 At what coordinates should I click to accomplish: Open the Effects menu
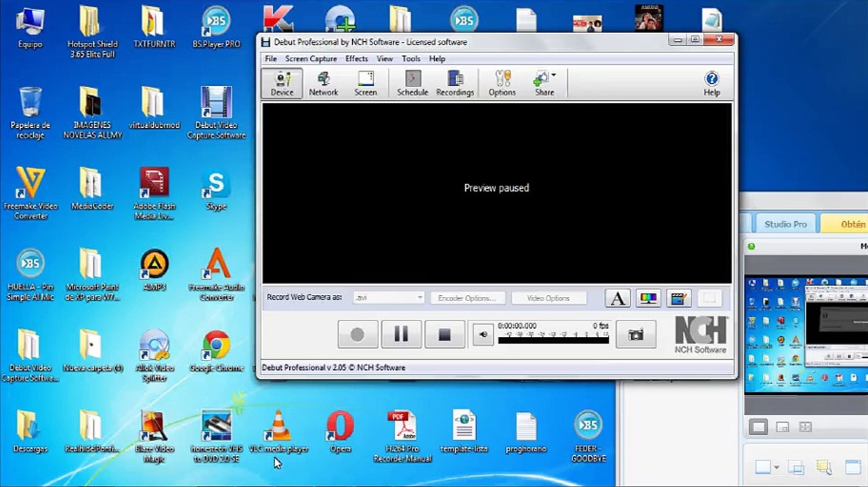point(357,59)
